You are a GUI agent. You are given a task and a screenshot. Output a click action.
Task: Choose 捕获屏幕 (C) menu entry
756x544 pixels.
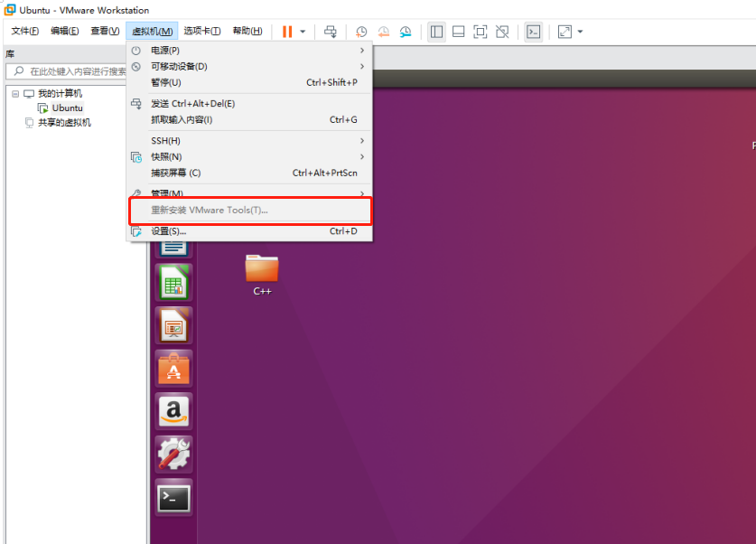point(249,173)
